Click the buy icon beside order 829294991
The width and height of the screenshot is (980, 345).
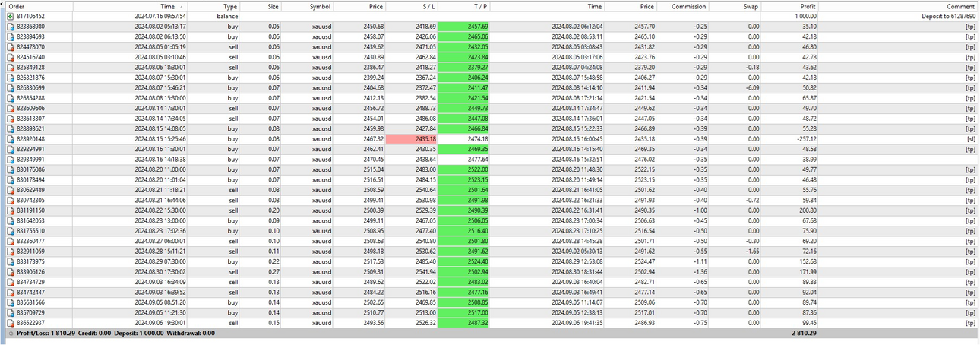(x=10, y=150)
